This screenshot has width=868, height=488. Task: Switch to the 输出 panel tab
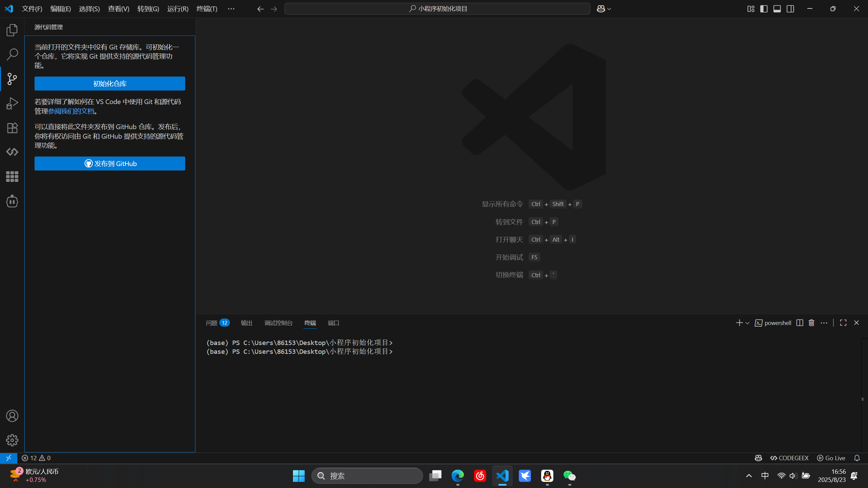246,323
